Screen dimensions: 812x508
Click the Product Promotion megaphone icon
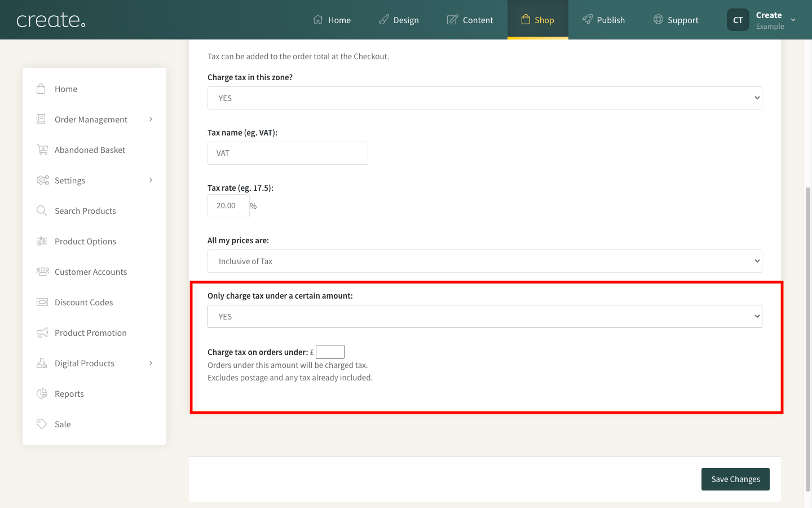42,332
